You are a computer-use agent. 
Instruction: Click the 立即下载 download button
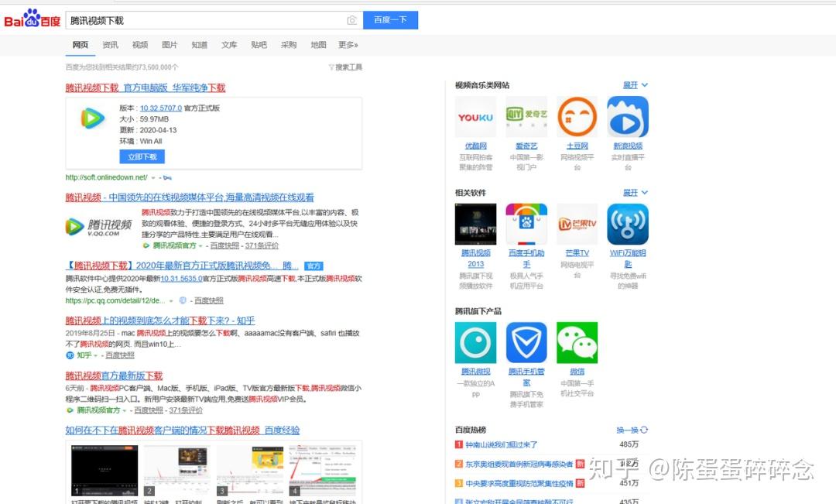pyautogui.click(x=142, y=157)
